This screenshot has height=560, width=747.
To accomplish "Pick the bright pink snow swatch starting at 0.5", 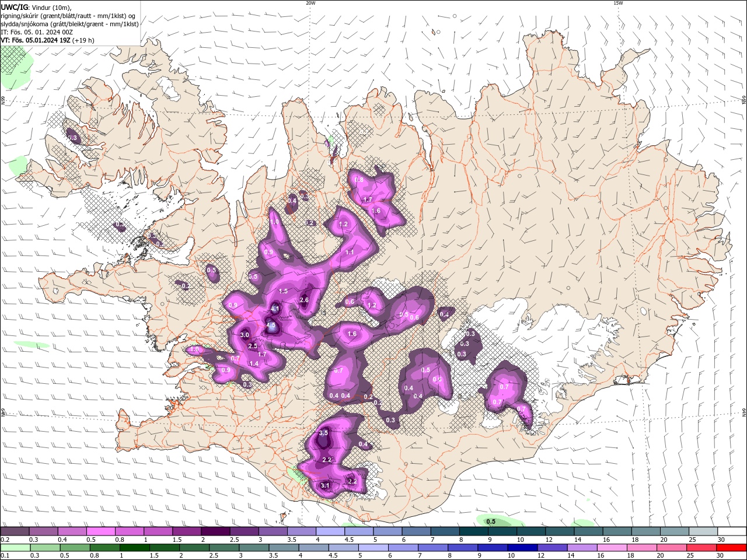I will pyautogui.click(x=101, y=531).
